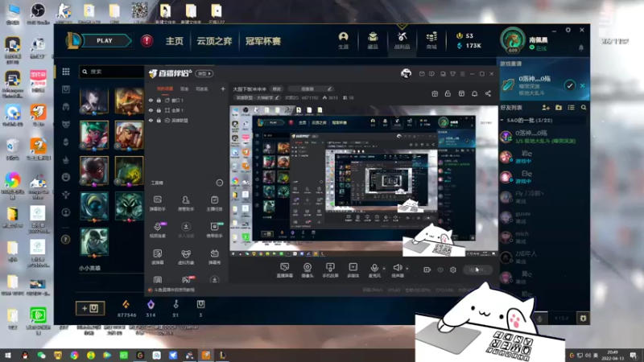Open League client settings gear
The width and height of the screenshot is (644, 362).
click(568, 30)
